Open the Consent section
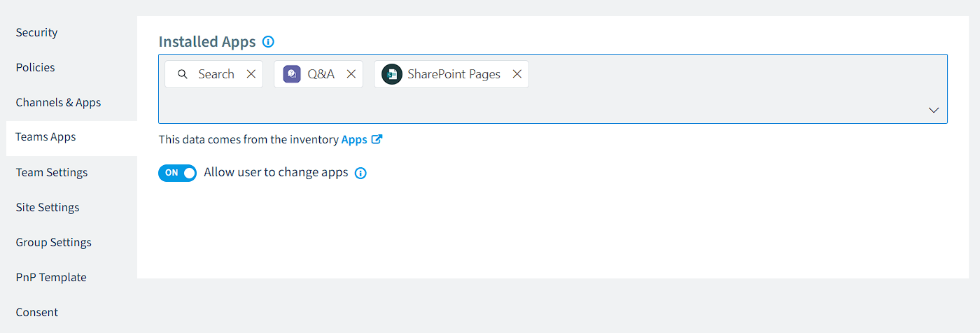980x333 pixels. click(37, 312)
